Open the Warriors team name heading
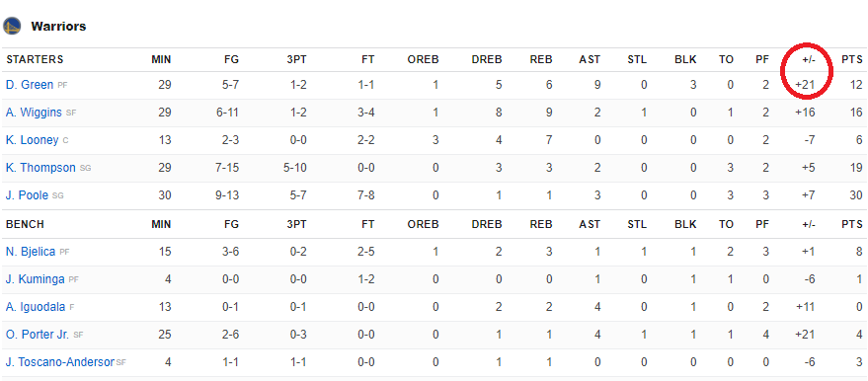Viewport: 868px width, 381px height. 58,27
